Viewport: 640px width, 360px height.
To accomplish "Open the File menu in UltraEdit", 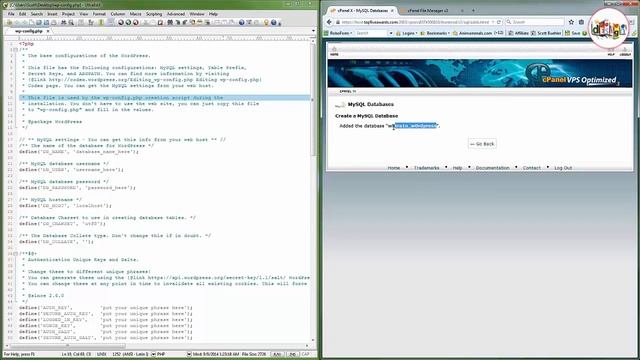I will click(x=11, y=14).
